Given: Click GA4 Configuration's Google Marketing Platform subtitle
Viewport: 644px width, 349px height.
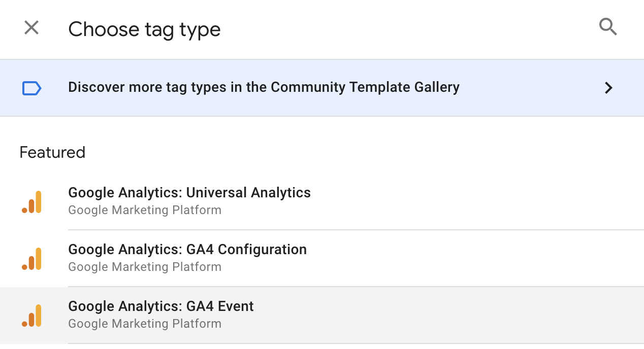Looking at the screenshot, I should click(x=145, y=267).
